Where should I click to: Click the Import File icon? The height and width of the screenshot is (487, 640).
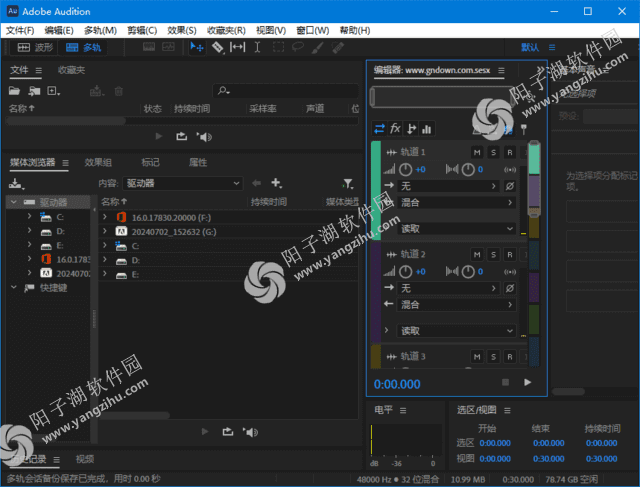[34, 91]
